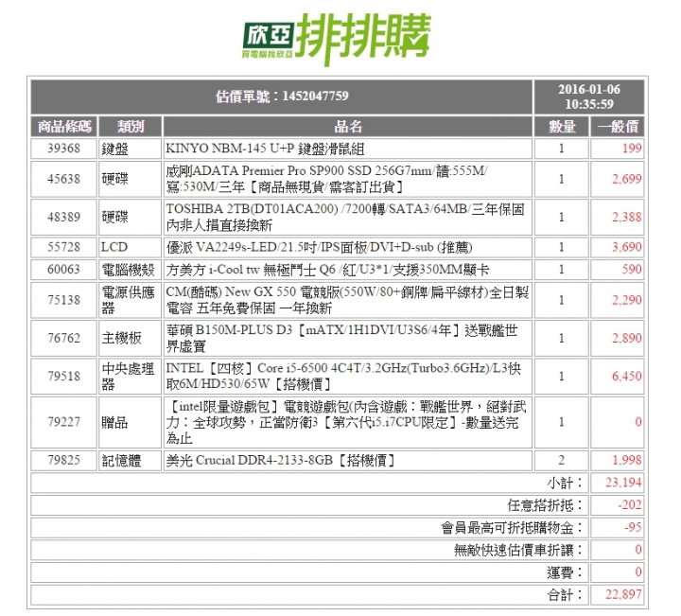
Task: Click the 類別 column header
Action: point(131,127)
